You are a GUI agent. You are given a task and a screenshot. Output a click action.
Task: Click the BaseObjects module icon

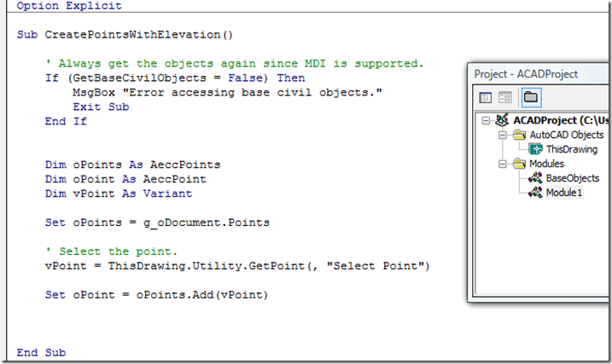536,178
